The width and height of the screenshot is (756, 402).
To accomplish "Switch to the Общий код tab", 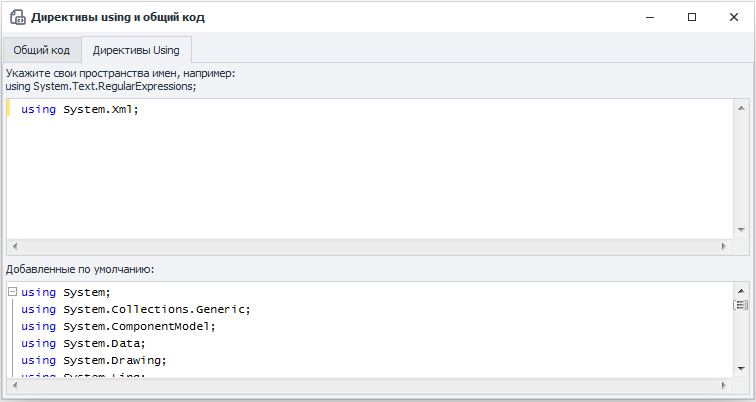I will [x=41, y=50].
